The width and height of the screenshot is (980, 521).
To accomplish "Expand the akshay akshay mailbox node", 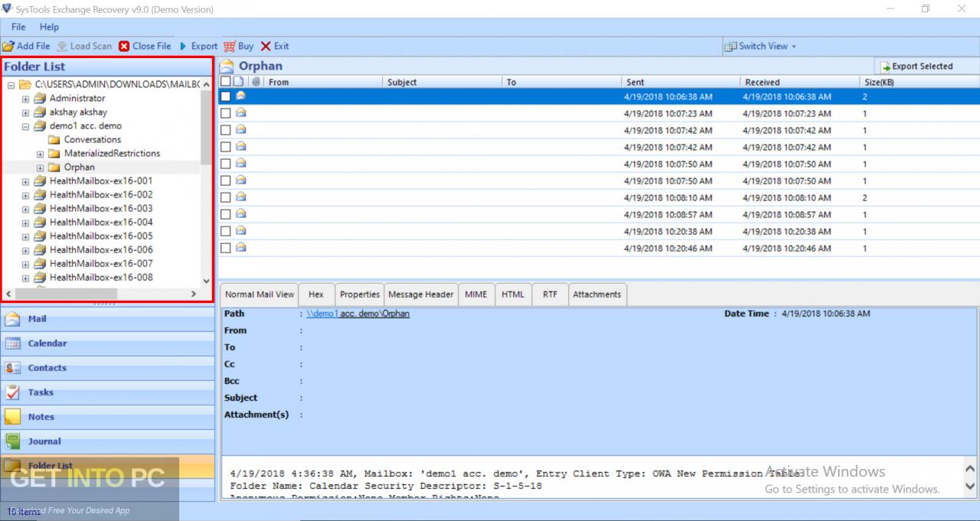I will (x=25, y=112).
